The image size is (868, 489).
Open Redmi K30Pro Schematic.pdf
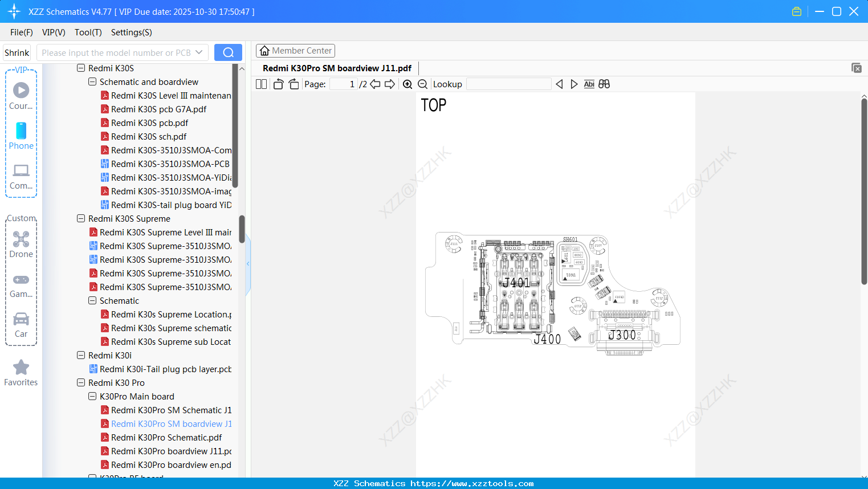(166, 438)
